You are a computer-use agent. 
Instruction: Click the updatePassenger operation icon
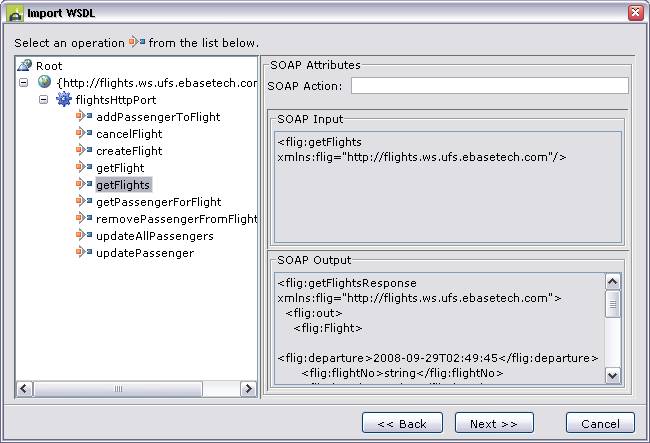coord(84,253)
